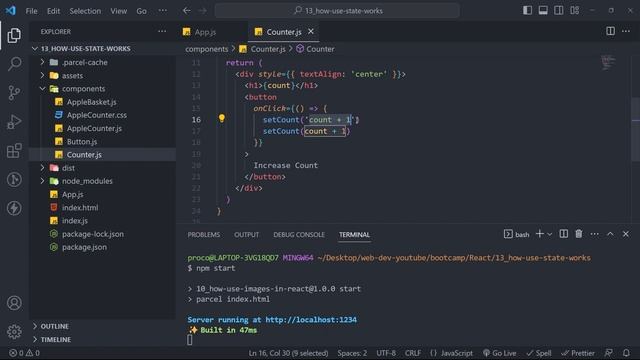Close the terminal panel
This screenshot has height=360, width=640.
tap(626, 234)
